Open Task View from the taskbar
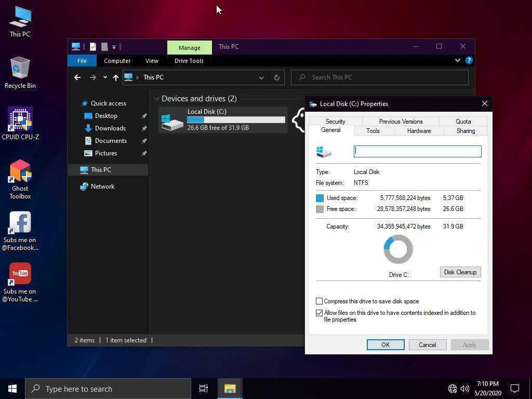Image resolution: width=532 pixels, height=399 pixels. point(203,389)
